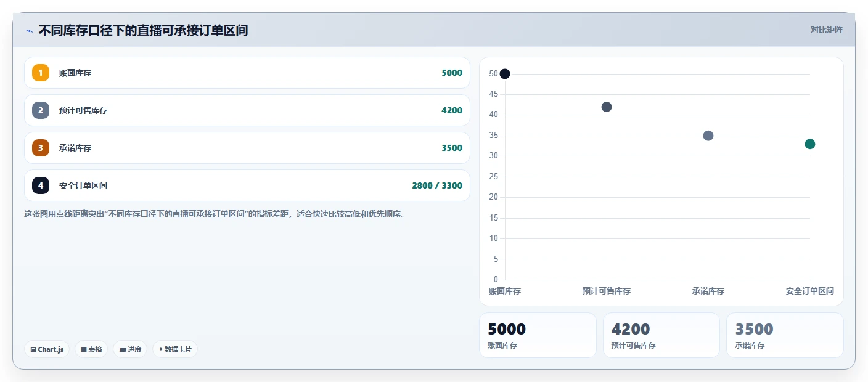Click the 承诺库存 x-axis label

tap(708, 291)
